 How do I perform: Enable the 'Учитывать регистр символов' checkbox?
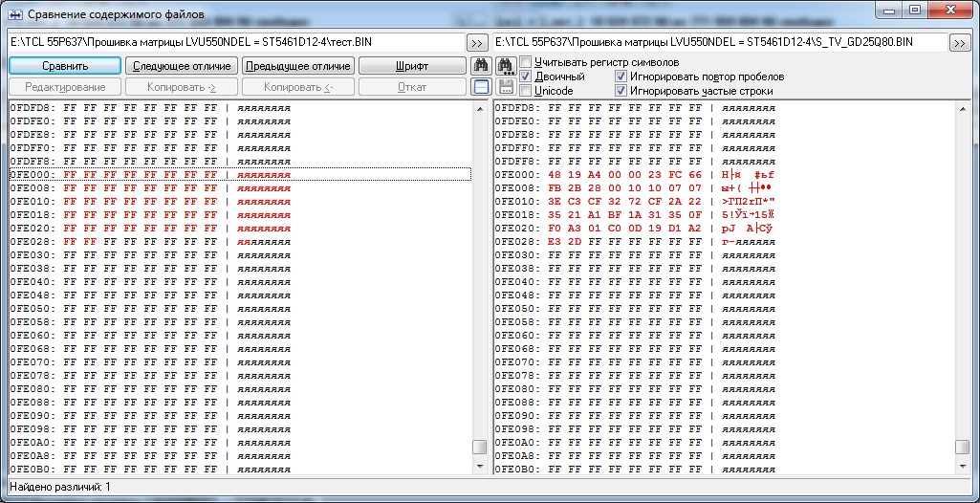click(526, 62)
